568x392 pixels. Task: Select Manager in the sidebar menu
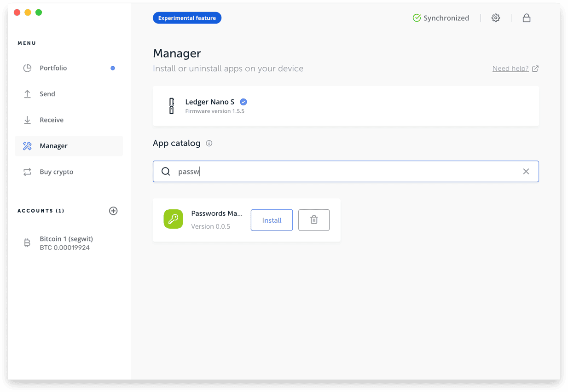69,146
